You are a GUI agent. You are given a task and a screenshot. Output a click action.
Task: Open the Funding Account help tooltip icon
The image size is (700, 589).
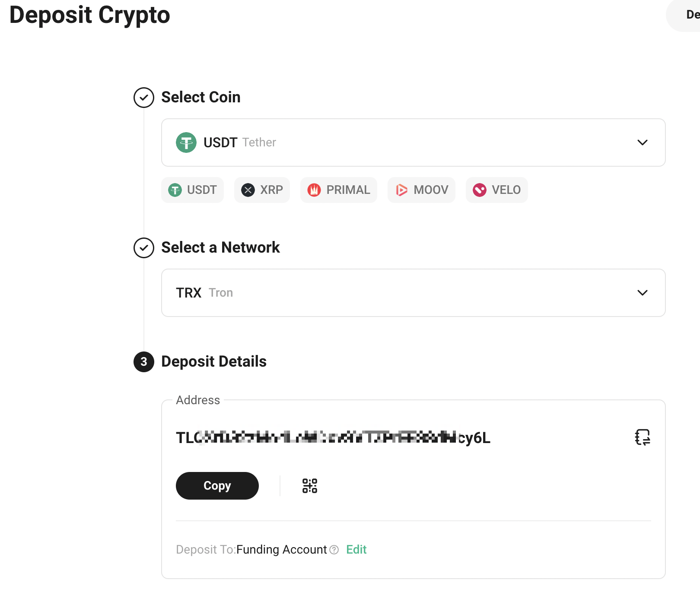point(334,550)
